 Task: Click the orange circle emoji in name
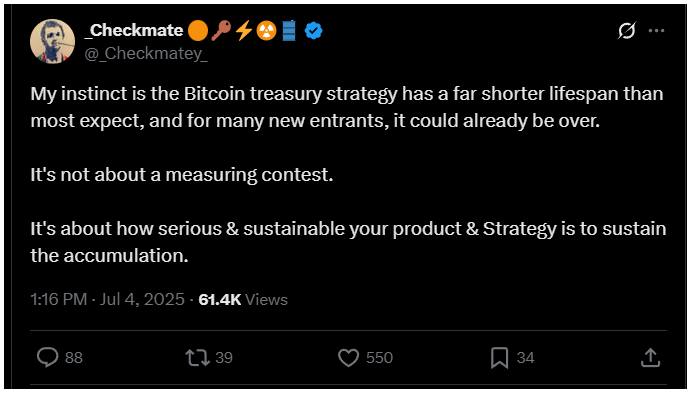pos(198,31)
